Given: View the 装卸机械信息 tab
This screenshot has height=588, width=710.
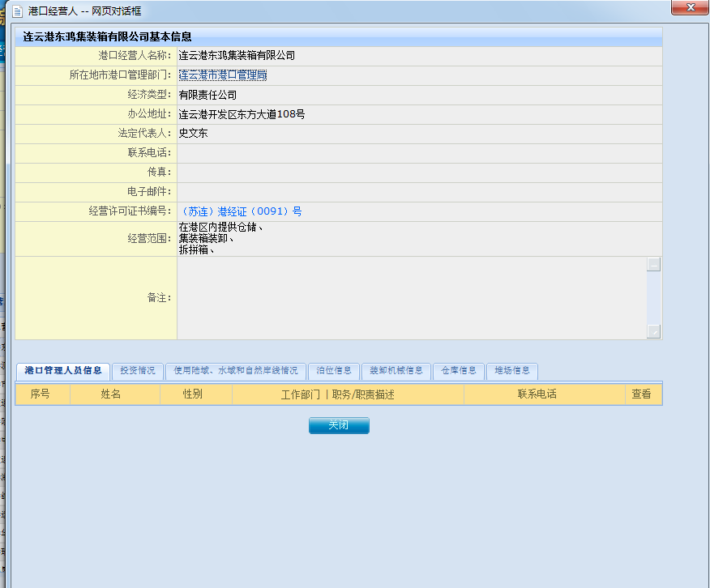Looking at the screenshot, I should point(396,371).
